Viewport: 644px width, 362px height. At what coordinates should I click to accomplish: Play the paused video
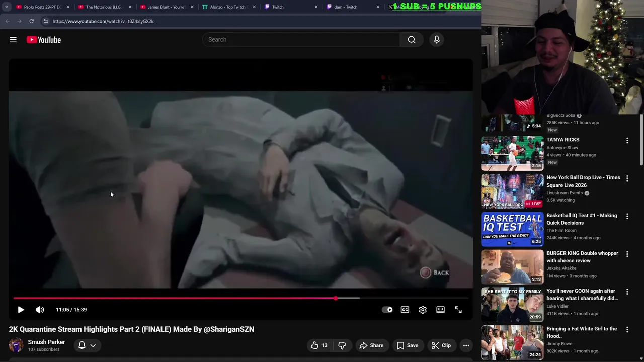(x=21, y=310)
